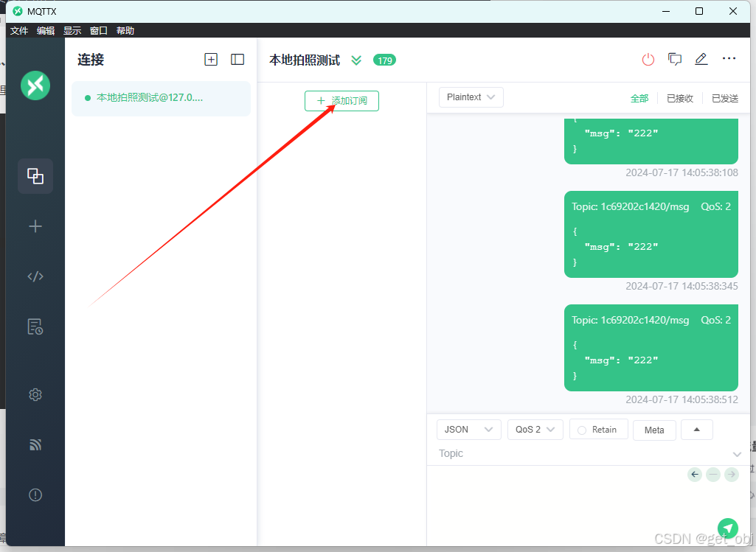The height and width of the screenshot is (552, 756).
Task: Click the edit connection pencil icon
Action: point(701,59)
